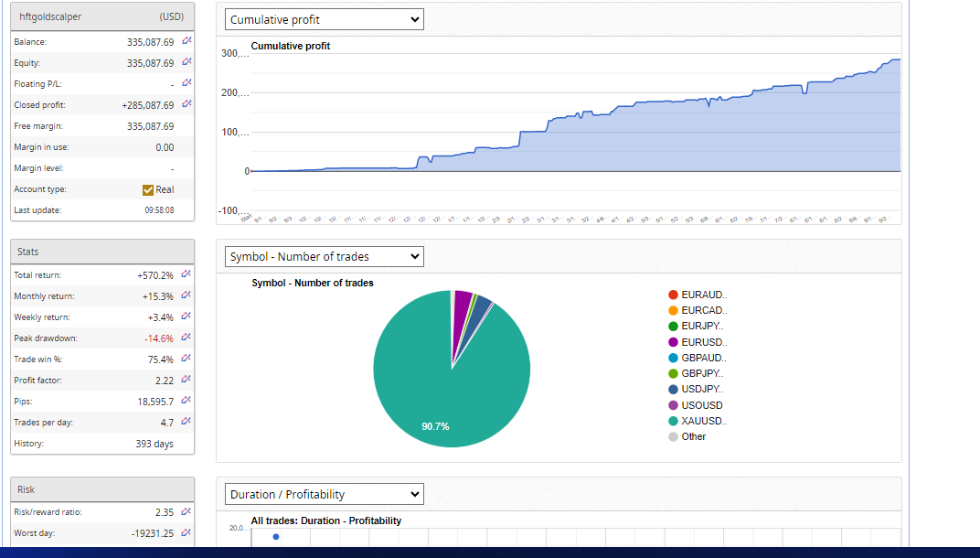Click the Floating P/L chart icon

pyautogui.click(x=186, y=83)
